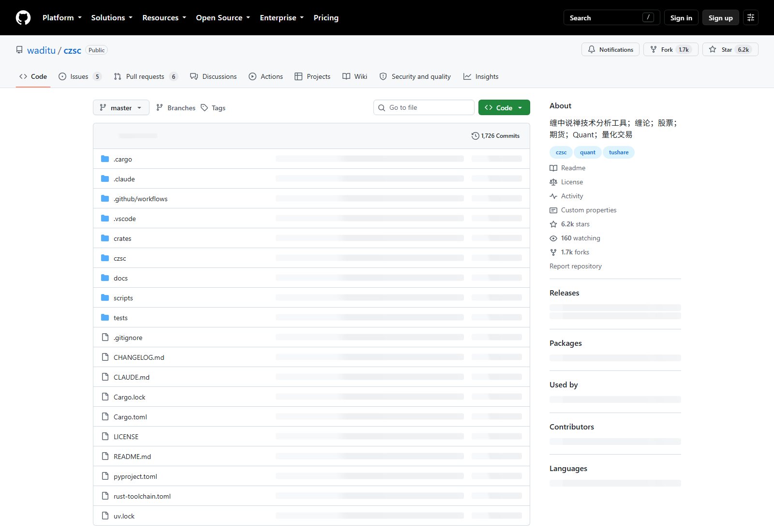Image resolution: width=774 pixels, height=532 pixels.
Task: Open the Issues tab
Action: (79, 76)
